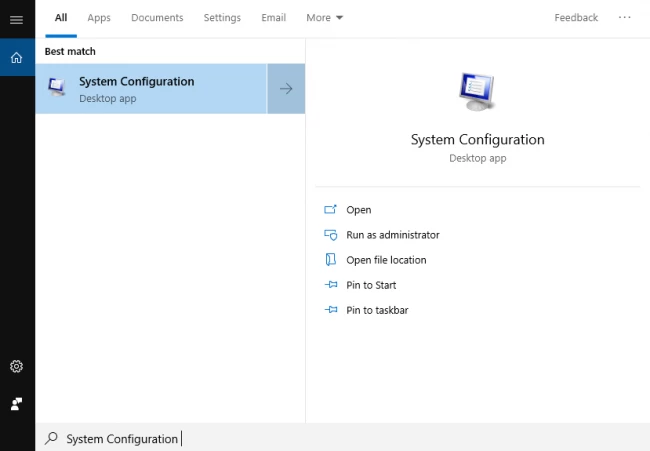The width and height of the screenshot is (650, 451).
Task: Open the three-dots options menu
Action: pyautogui.click(x=624, y=17)
